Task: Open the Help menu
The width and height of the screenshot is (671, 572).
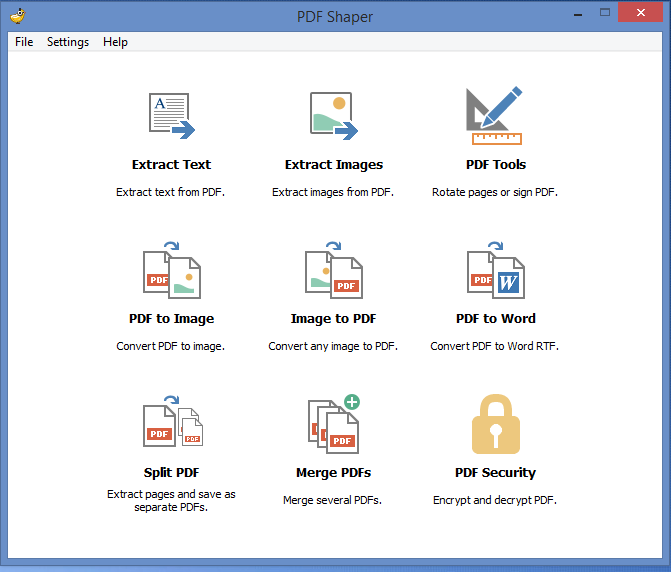Action: [115, 42]
